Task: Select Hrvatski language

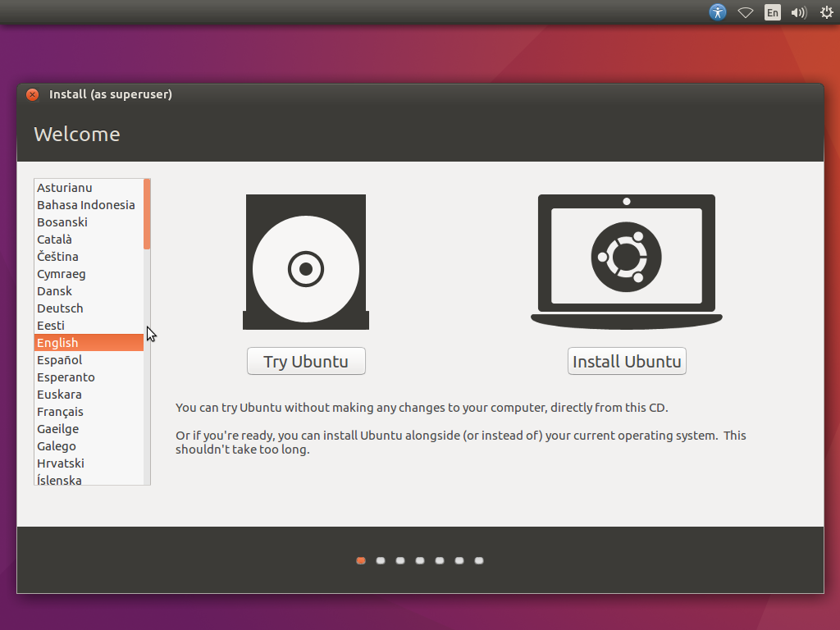Action: tap(89, 463)
